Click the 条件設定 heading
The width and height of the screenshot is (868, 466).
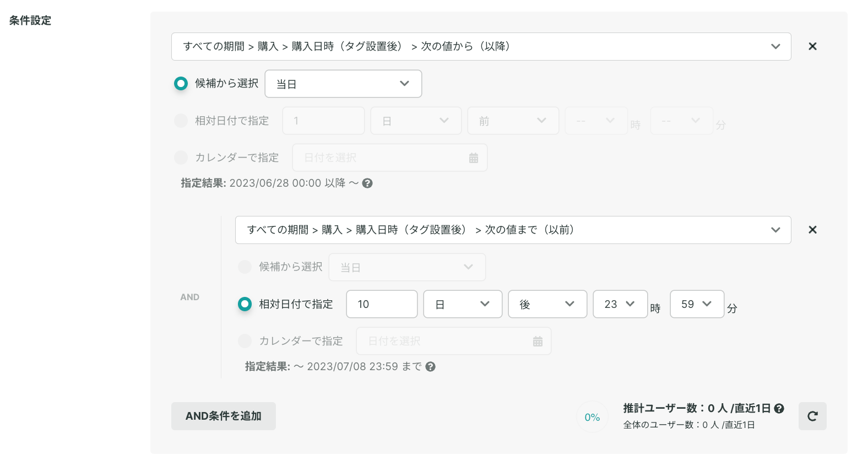[x=30, y=20]
